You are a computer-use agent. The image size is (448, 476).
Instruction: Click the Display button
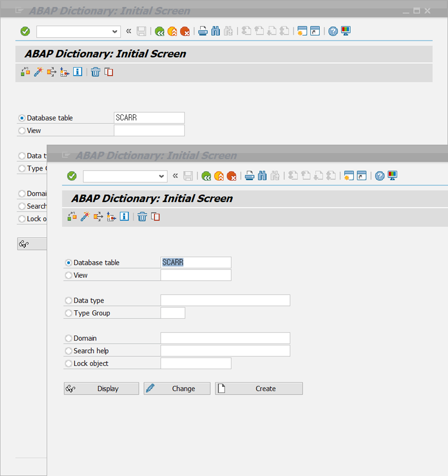(102, 389)
